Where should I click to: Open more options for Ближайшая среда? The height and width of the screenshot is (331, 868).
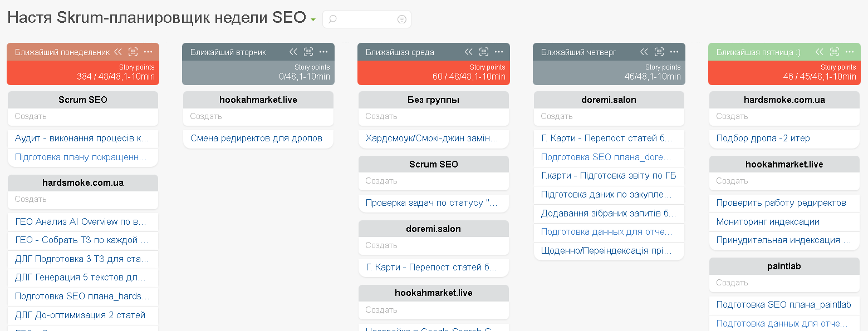click(x=499, y=52)
